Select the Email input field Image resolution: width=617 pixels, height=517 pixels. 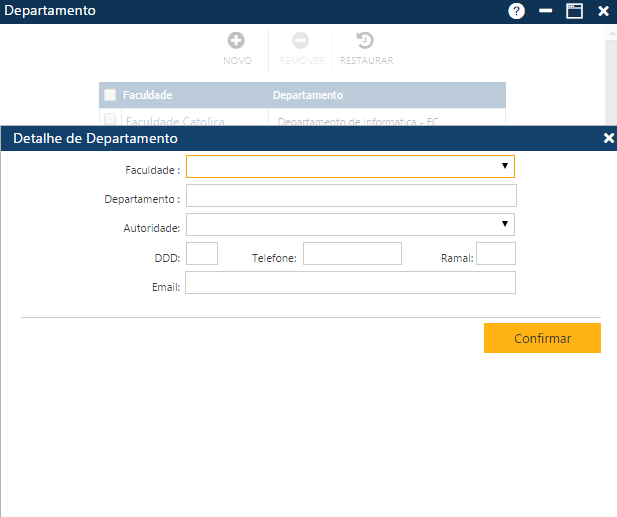pyautogui.click(x=350, y=283)
